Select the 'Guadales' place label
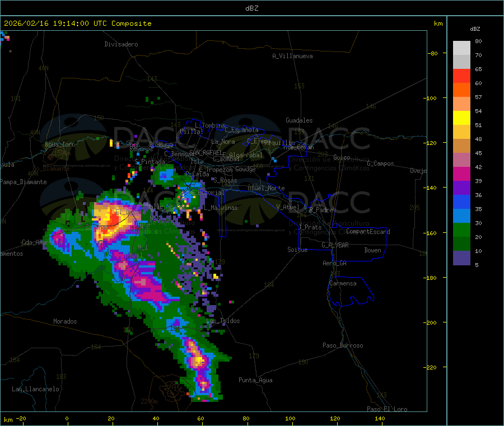 (x=299, y=120)
